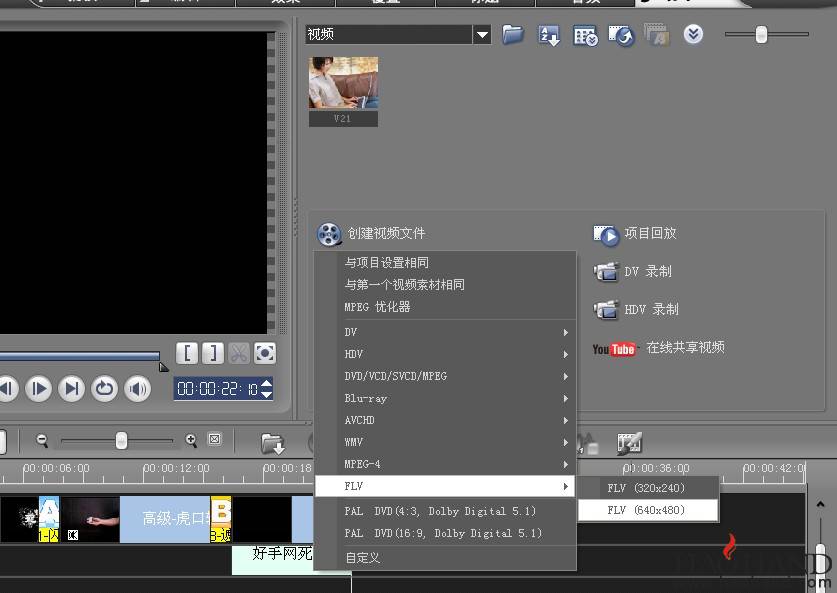The image size is (837, 593).
Task: Click the 项目回放 playback icon
Action: 606,235
